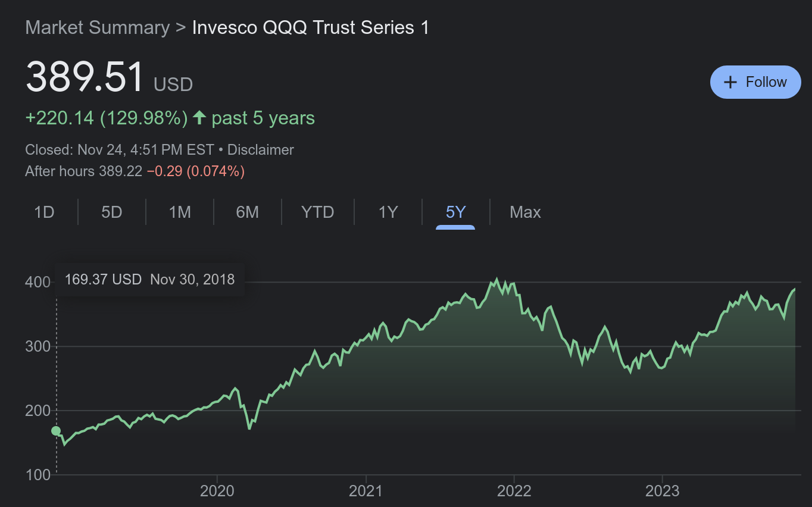Click the green up arrow icon
Viewport: 812px width, 507px height.
pos(199,118)
